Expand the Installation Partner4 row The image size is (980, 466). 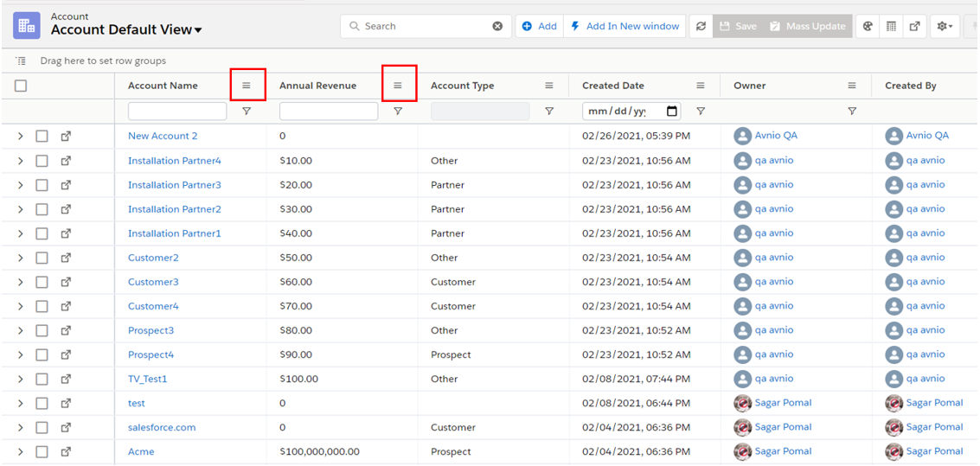(x=21, y=161)
